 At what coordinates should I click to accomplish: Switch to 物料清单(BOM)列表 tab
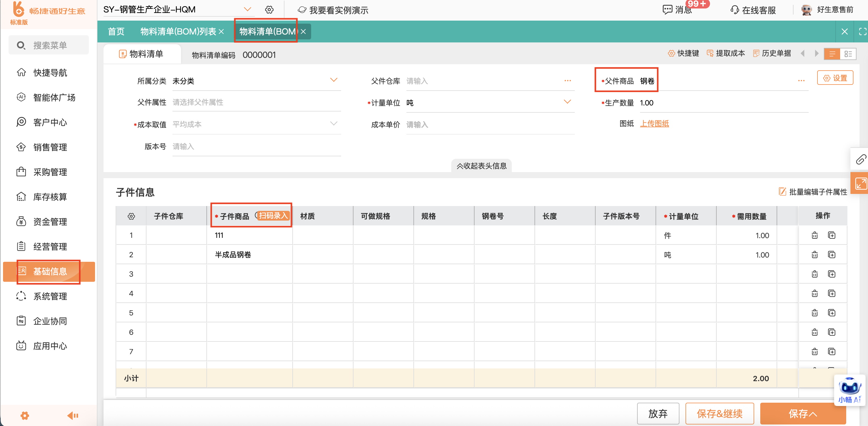[178, 32]
